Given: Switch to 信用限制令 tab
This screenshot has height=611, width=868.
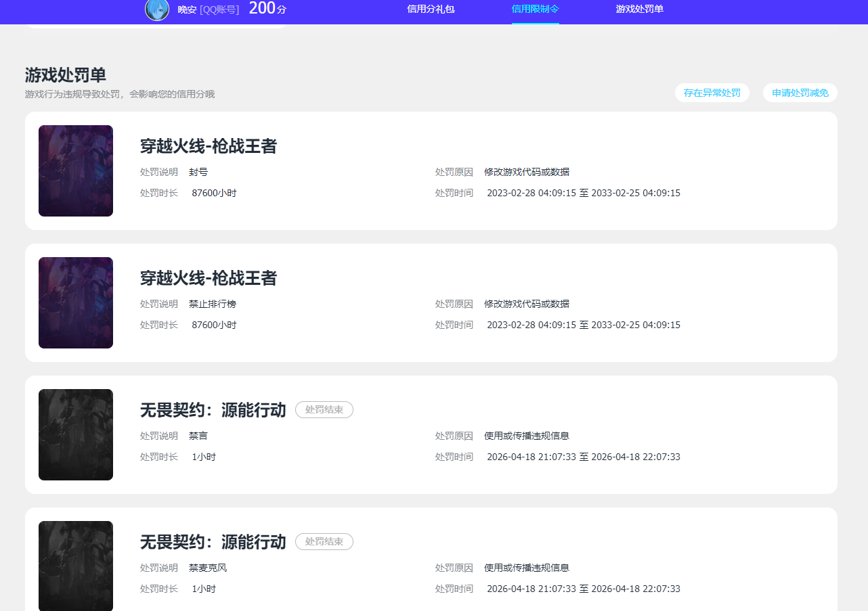Looking at the screenshot, I should pyautogui.click(x=536, y=9).
